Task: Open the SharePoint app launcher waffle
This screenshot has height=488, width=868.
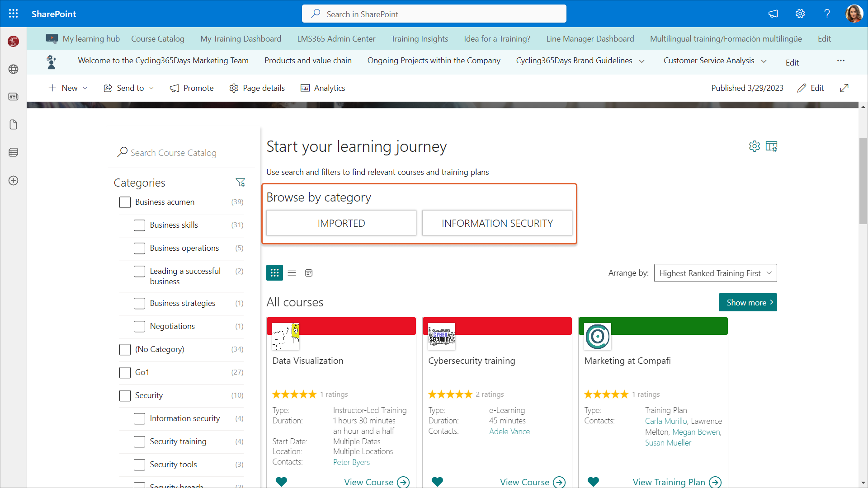Action: tap(13, 14)
